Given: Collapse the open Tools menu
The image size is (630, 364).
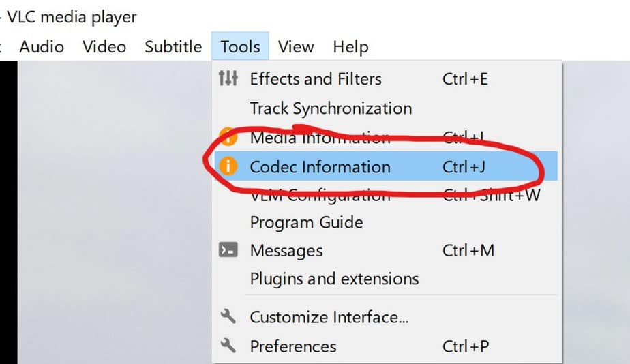Looking at the screenshot, I should 240,46.
